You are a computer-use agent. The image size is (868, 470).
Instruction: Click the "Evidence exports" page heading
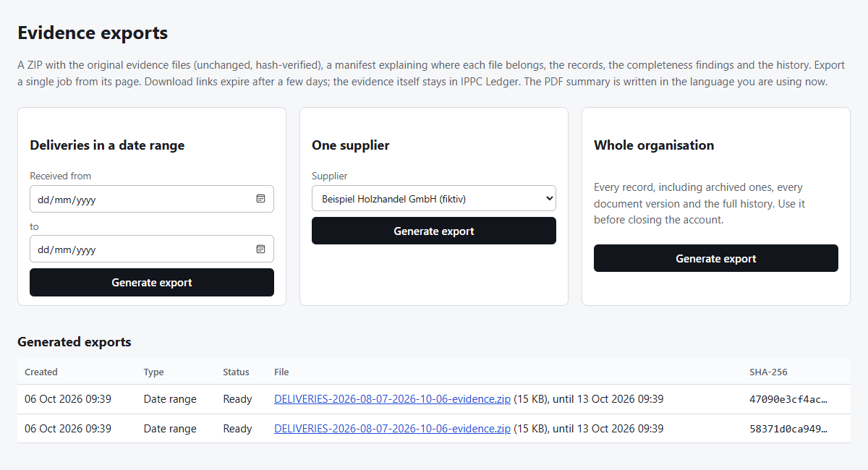[93, 33]
